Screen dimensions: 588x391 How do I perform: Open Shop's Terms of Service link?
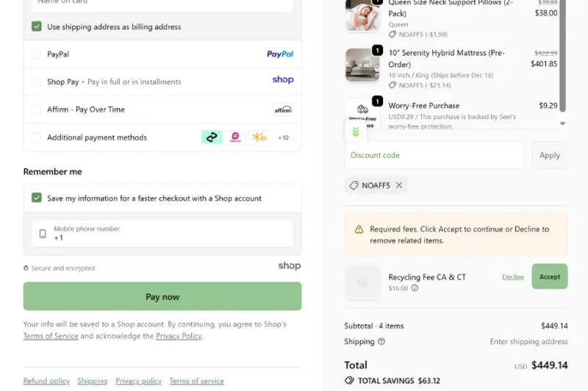coord(51,336)
